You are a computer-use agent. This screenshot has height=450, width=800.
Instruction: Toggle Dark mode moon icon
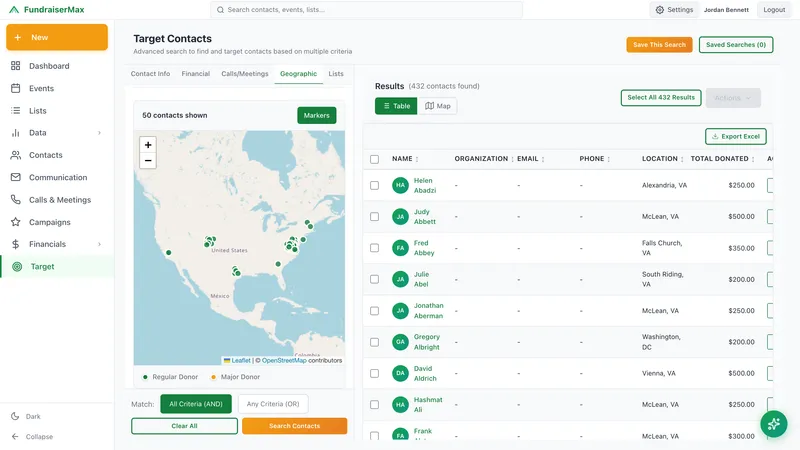[x=15, y=416]
